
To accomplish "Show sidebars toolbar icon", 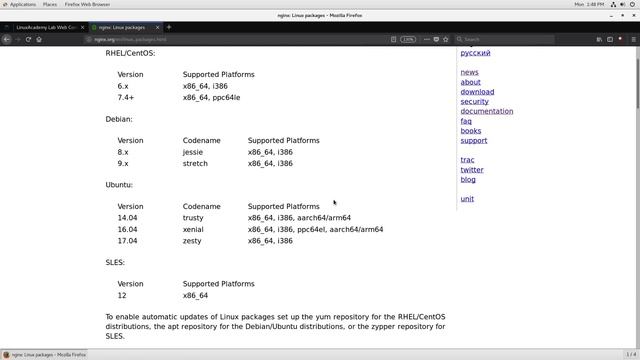I will (x=610, y=40).
